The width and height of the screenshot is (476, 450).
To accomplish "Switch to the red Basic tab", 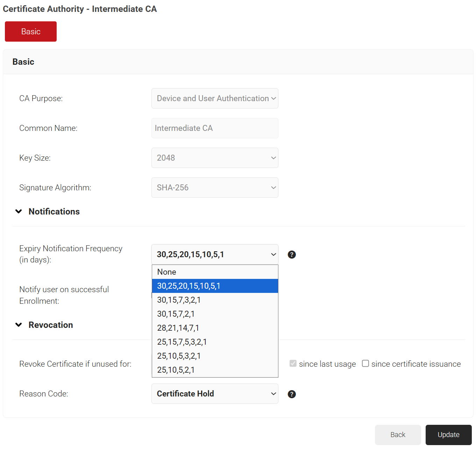I will (x=31, y=31).
